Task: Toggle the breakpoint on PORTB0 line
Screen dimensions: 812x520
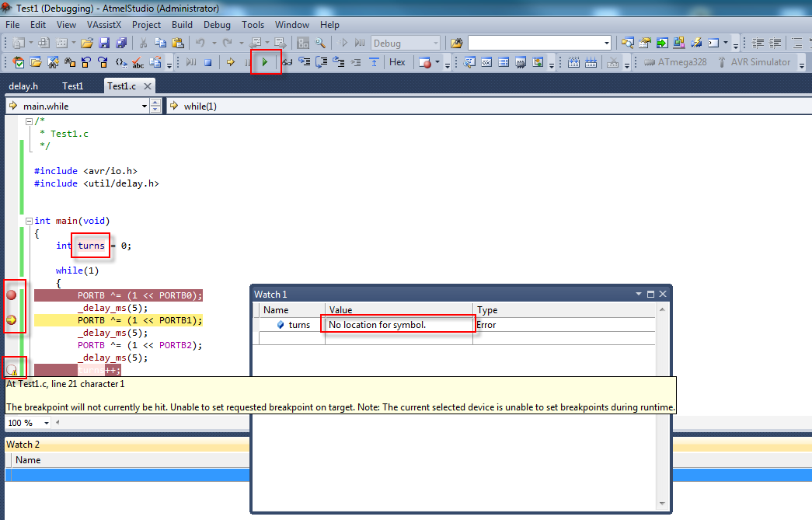Action: coord(12,295)
